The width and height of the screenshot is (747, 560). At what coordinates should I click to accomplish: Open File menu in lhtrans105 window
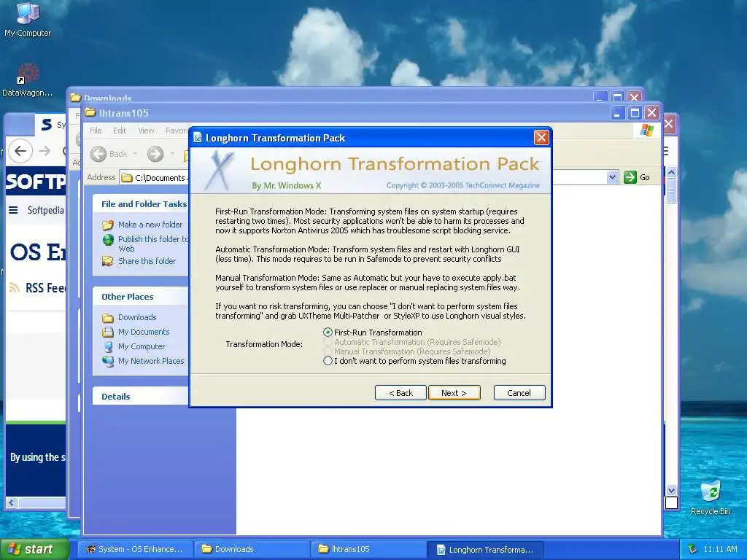coord(96,131)
